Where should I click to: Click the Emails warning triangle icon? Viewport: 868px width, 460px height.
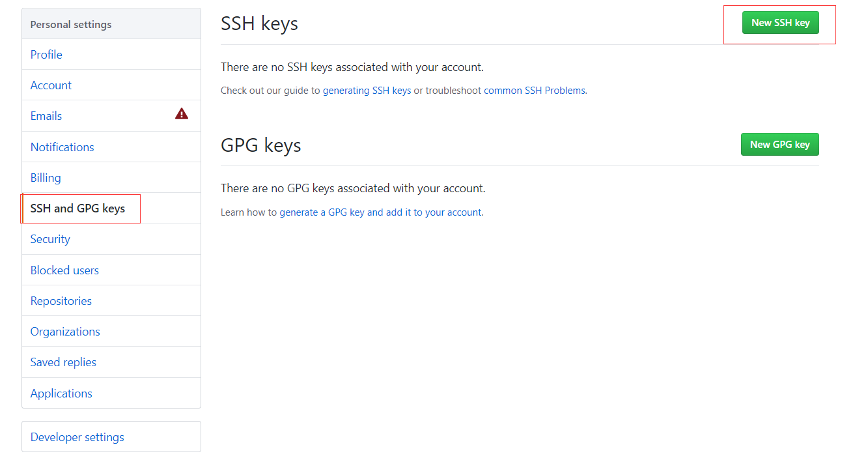pyautogui.click(x=182, y=114)
